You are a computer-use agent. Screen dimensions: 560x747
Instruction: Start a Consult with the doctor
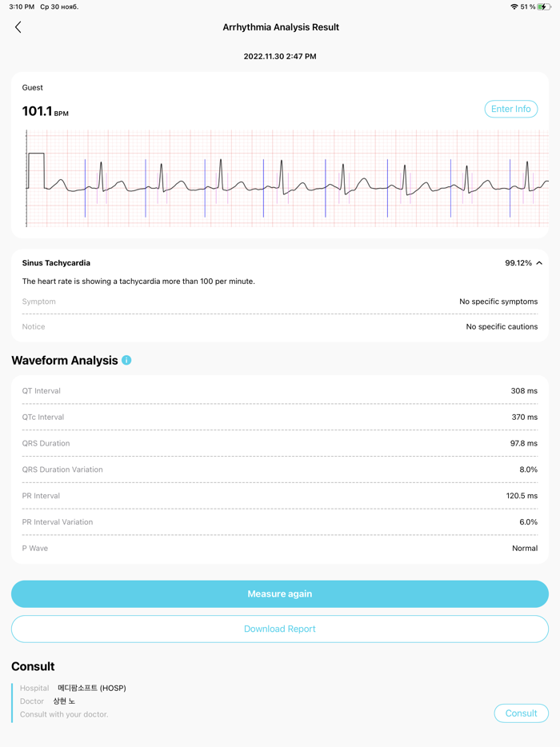pyautogui.click(x=521, y=713)
